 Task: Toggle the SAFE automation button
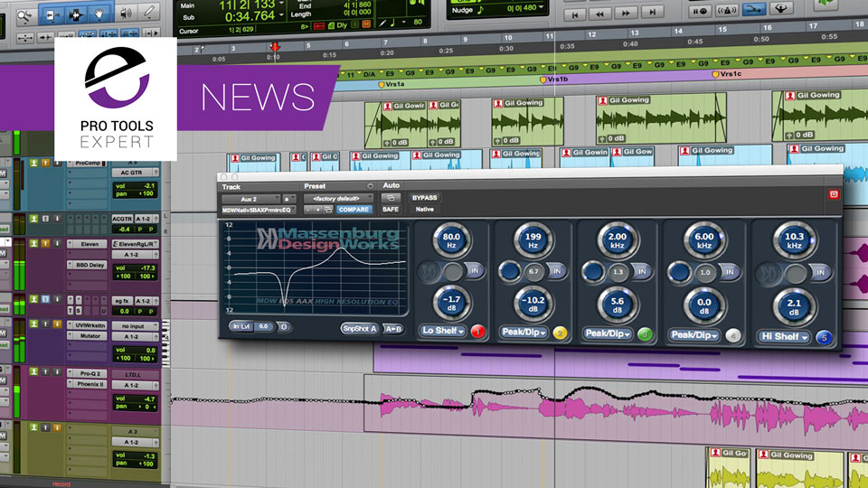(391, 209)
